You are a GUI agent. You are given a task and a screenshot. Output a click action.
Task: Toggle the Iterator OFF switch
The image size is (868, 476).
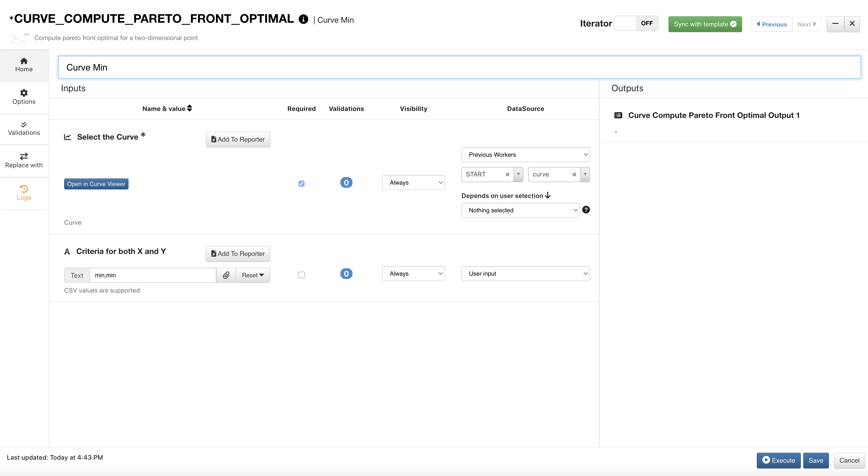coord(636,23)
